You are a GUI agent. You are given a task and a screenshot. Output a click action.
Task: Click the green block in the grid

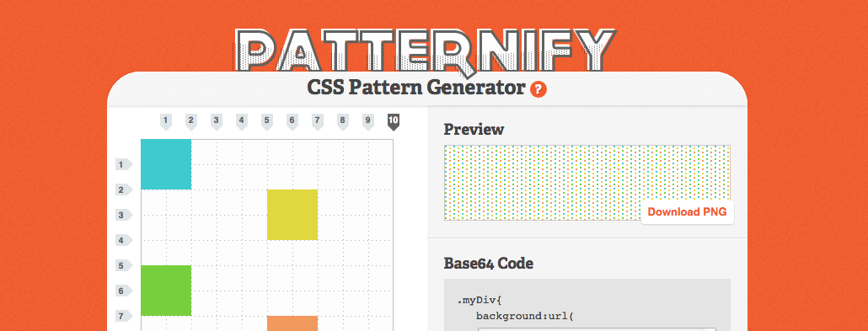pos(166,291)
